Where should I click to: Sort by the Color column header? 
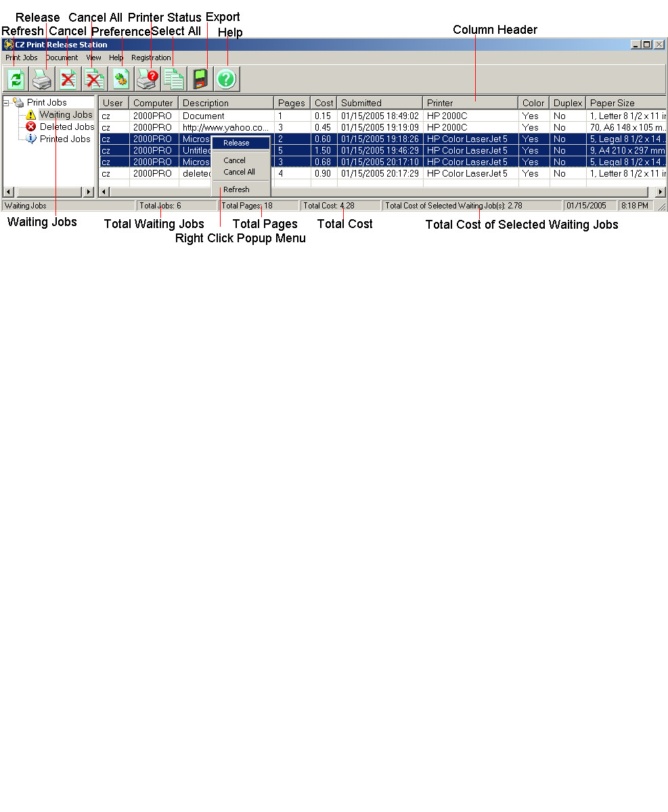point(533,103)
